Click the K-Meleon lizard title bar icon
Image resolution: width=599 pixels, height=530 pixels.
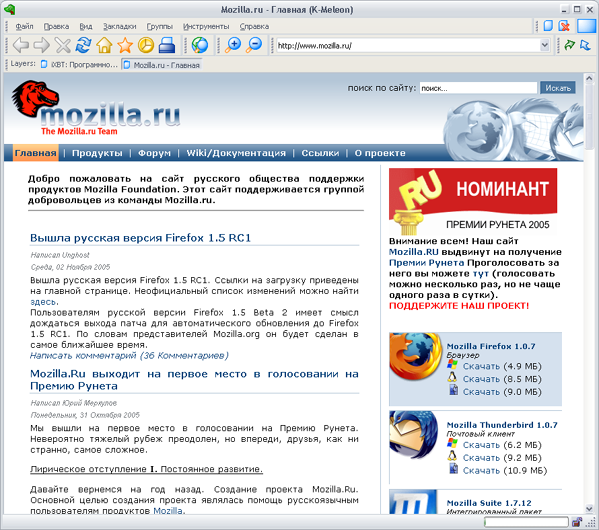point(10,10)
